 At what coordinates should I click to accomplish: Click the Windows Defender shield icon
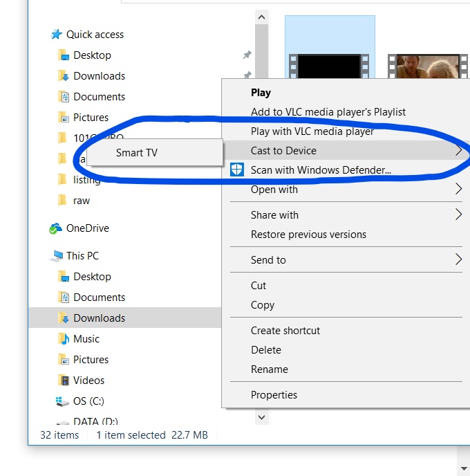[237, 170]
